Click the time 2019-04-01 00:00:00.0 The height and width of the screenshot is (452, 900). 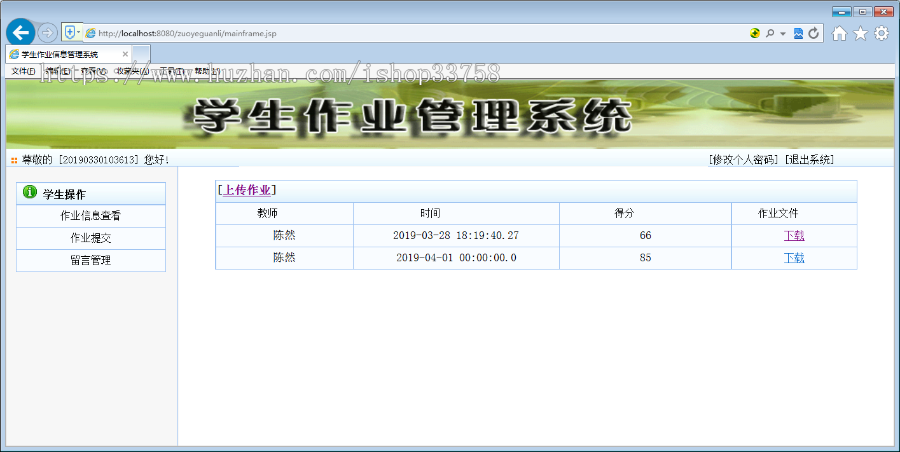click(x=456, y=258)
